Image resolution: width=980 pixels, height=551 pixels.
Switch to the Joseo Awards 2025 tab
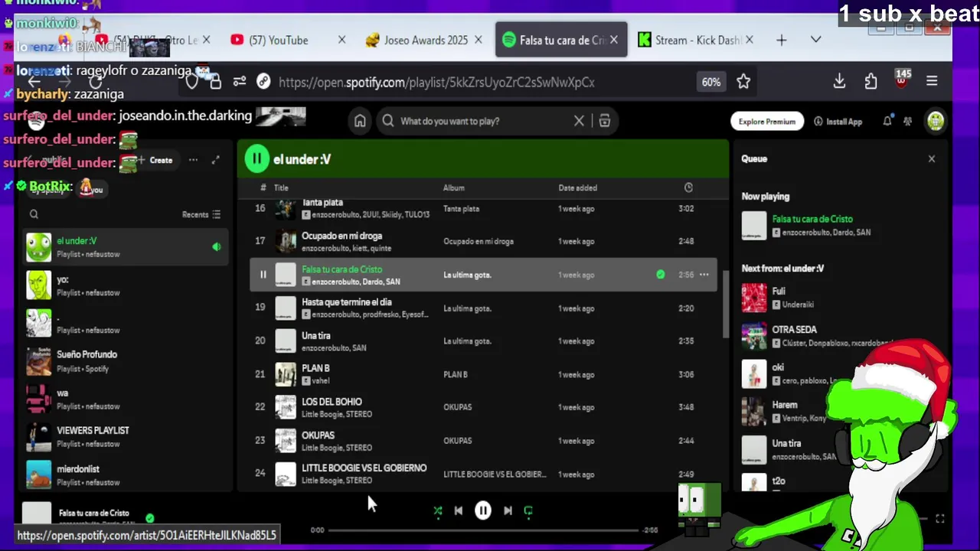point(426,41)
